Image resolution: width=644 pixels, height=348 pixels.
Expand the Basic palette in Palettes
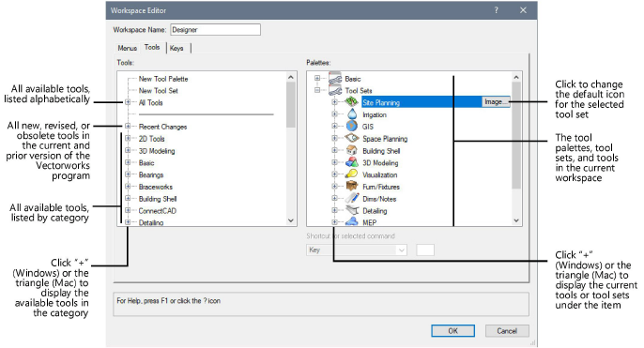click(x=317, y=78)
